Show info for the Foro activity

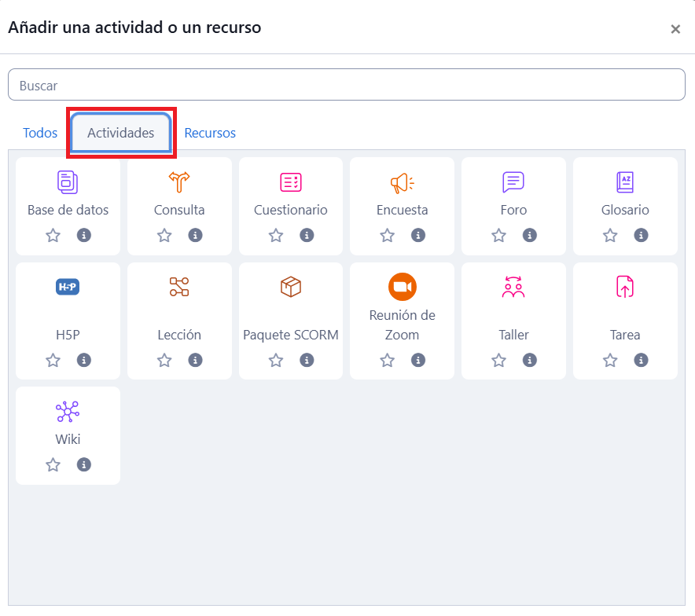(x=530, y=235)
